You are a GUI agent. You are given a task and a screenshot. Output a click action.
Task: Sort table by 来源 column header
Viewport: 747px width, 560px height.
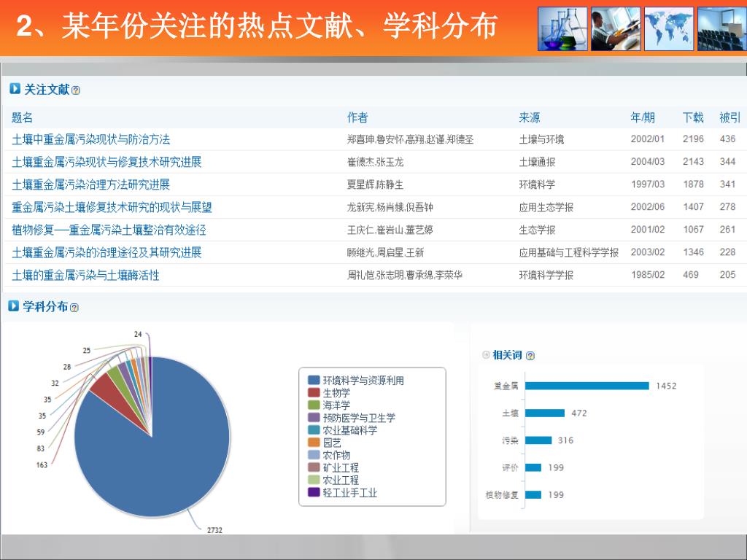530,117
